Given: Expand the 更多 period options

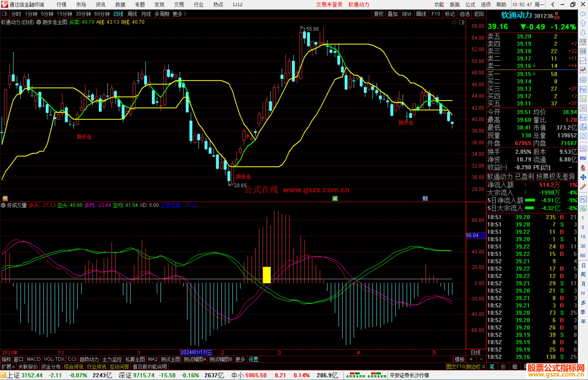Looking at the screenshot, I should click(x=179, y=14).
